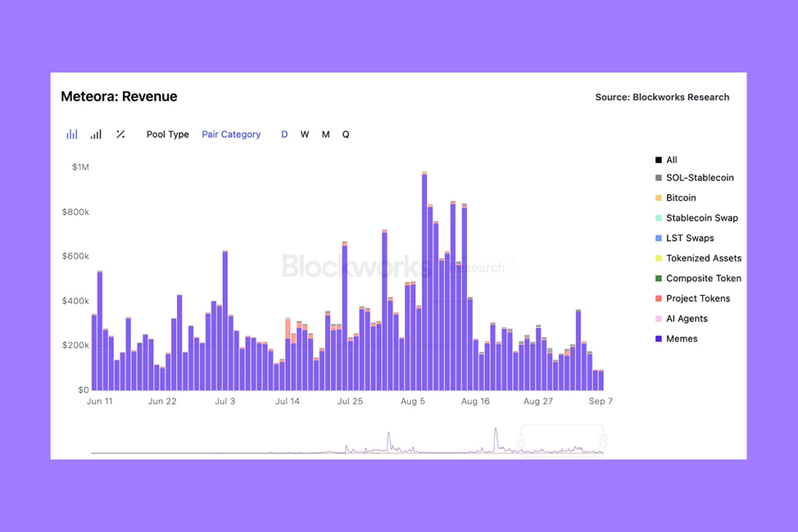Click the right handle of range selector
Screen dimensions: 798x532
(603, 441)
